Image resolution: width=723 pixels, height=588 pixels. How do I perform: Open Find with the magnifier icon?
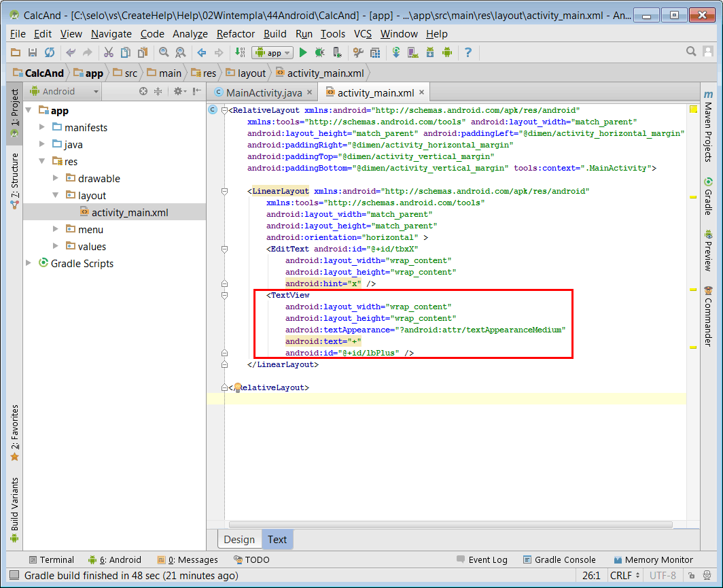[164, 52]
